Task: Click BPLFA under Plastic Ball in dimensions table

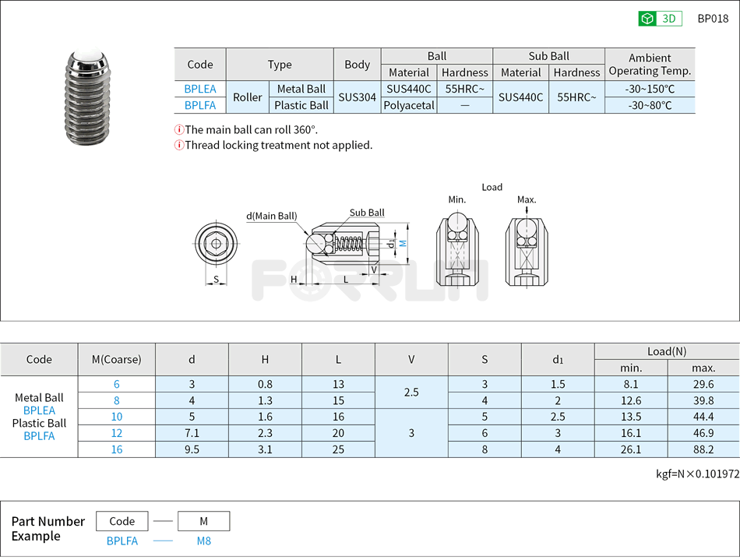Action: pos(39,436)
